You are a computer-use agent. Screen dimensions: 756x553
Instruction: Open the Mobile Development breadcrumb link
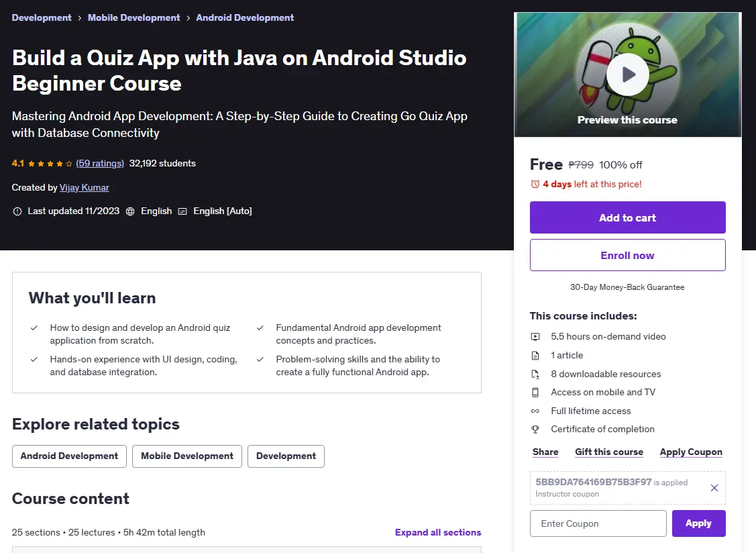click(133, 18)
